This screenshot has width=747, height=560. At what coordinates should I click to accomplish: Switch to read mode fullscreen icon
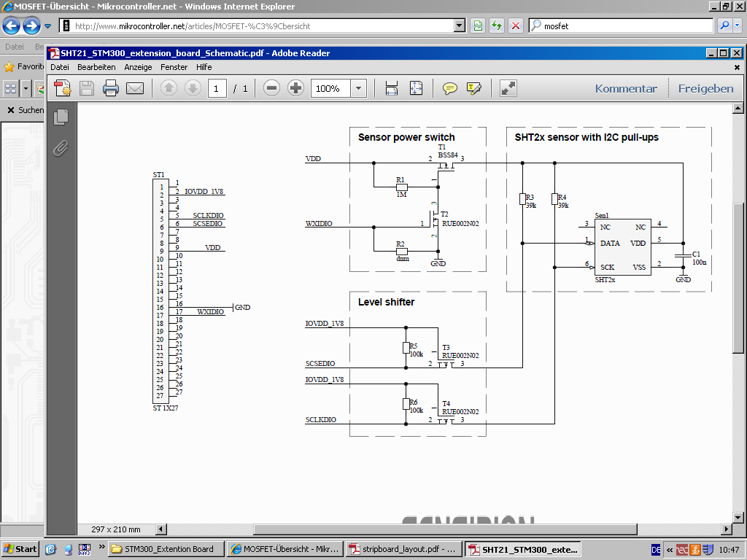(508, 89)
